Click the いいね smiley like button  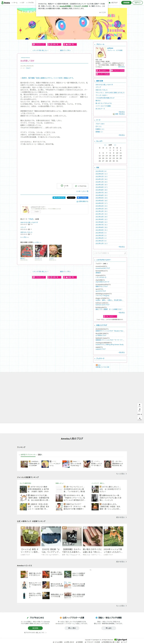pyautogui.click(x=64, y=186)
